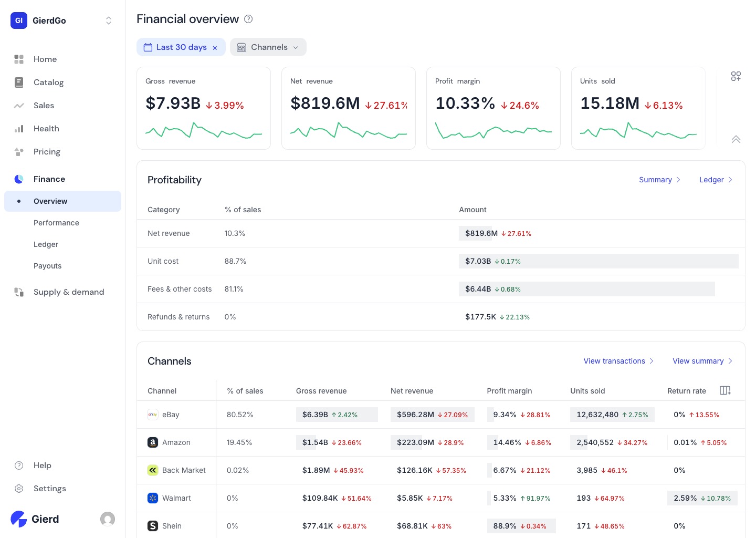Click the Finance pie chart icon
The width and height of the screenshot is (756, 538).
(19, 179)
